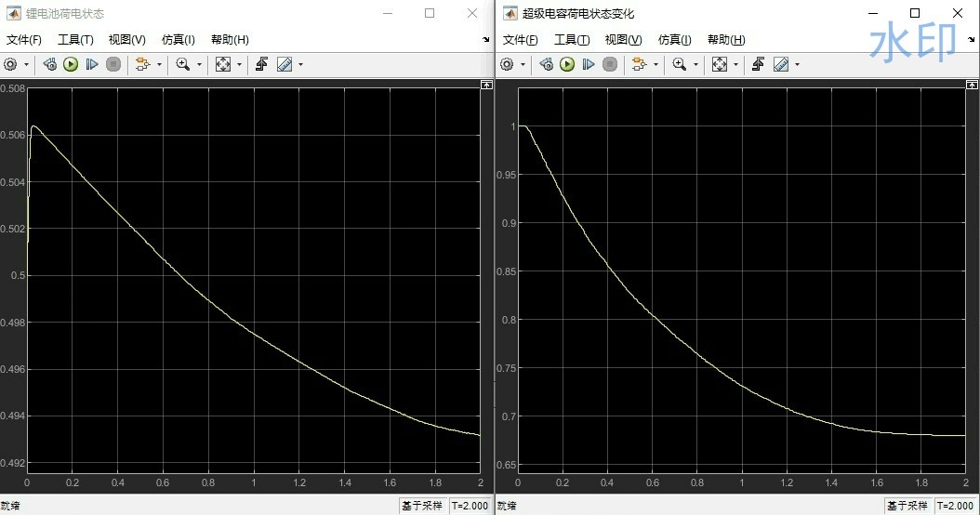Click stop button in left scope toolbar
This screenshot has width=980, height=515.
(113, 64)
